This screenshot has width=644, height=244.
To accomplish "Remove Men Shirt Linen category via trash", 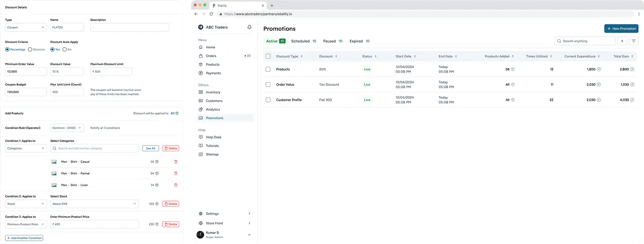I will click(x=175, y=185).
